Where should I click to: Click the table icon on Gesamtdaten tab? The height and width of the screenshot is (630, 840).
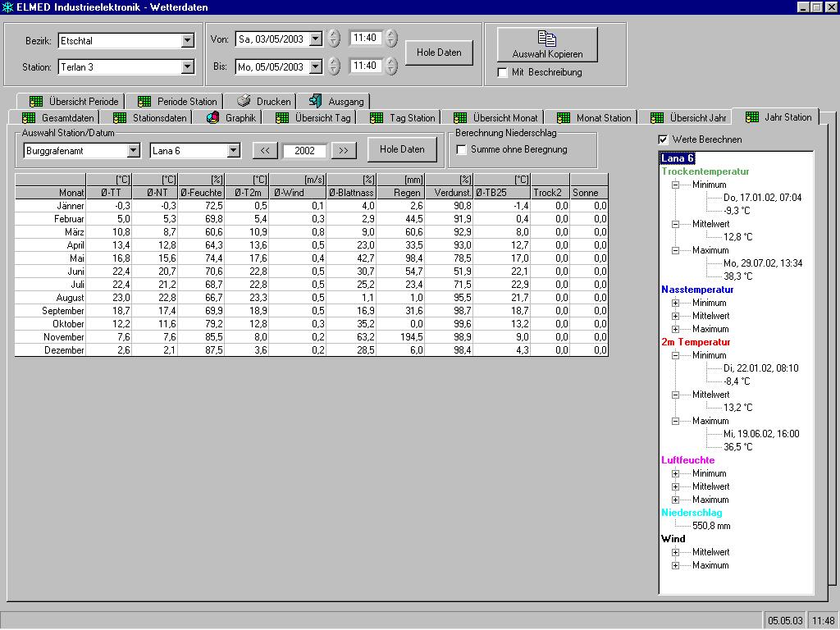point(29,118)
